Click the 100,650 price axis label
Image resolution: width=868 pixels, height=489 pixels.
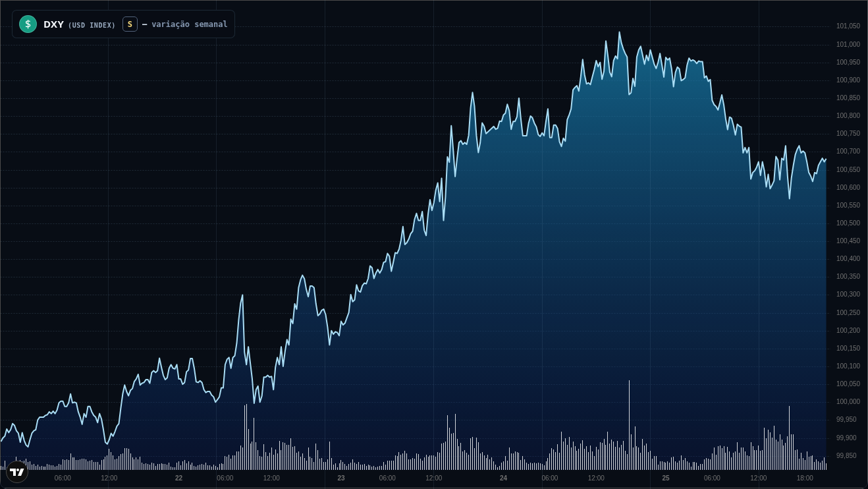coord(848,169)
